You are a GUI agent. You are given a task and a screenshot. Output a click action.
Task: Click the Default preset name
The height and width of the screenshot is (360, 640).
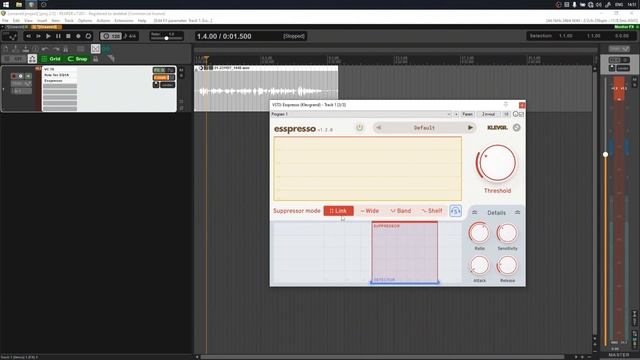424,128
